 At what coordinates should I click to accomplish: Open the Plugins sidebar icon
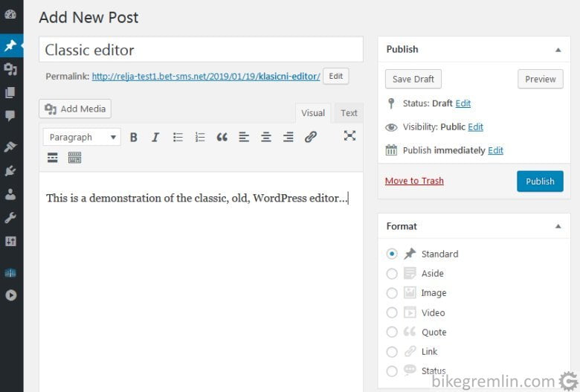[x=10, y=170]
